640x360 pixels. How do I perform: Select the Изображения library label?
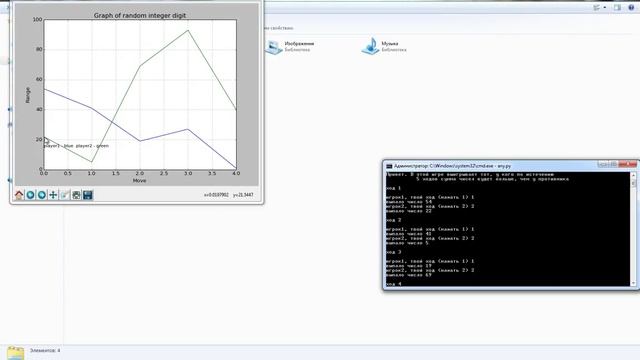click(299, 43)
